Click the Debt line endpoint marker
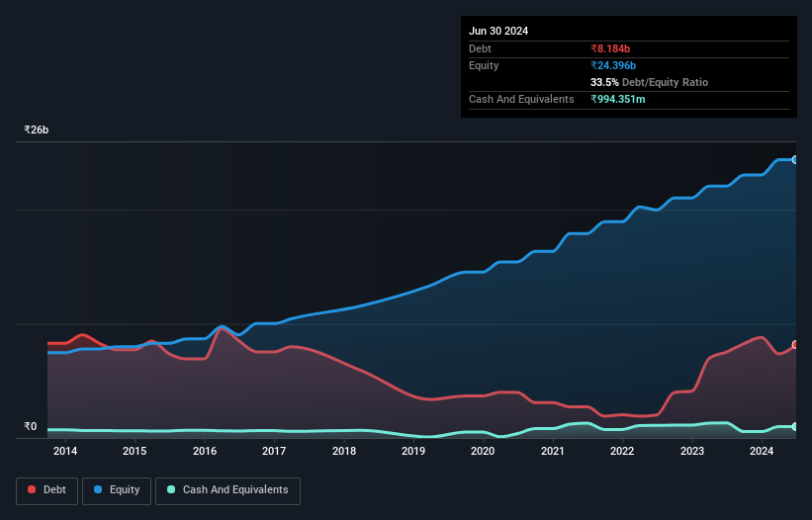Viewport: 812px width, 520px height. click(795, 345)
